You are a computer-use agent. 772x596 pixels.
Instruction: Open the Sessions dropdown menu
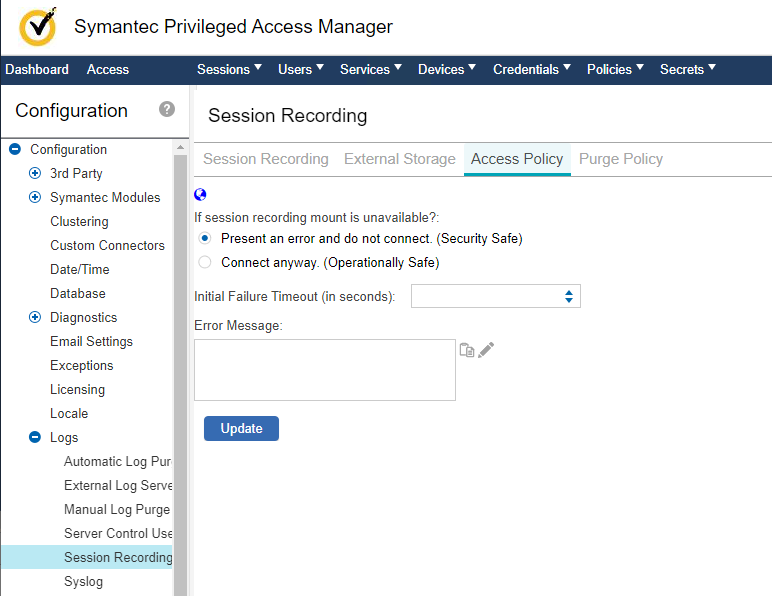click(x=229, y=69)
